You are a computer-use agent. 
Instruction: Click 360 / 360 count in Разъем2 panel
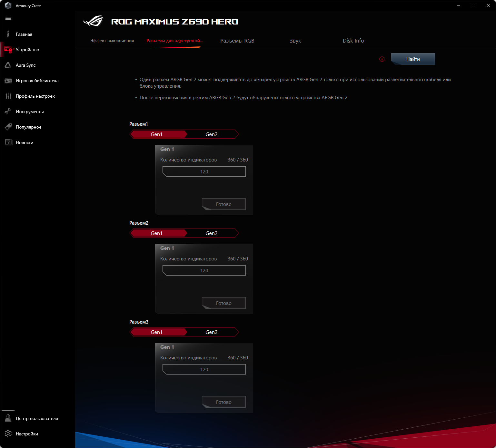[x=238, y=259]
